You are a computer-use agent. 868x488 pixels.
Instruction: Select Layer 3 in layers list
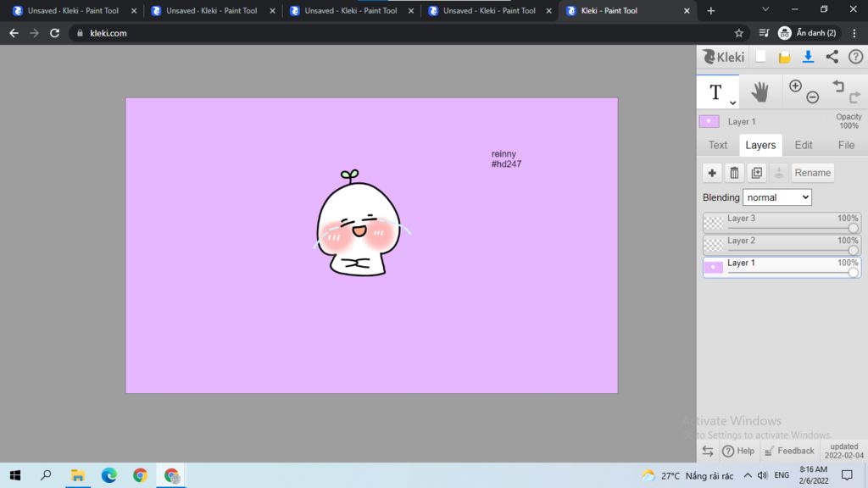click(x=782, y=223)
